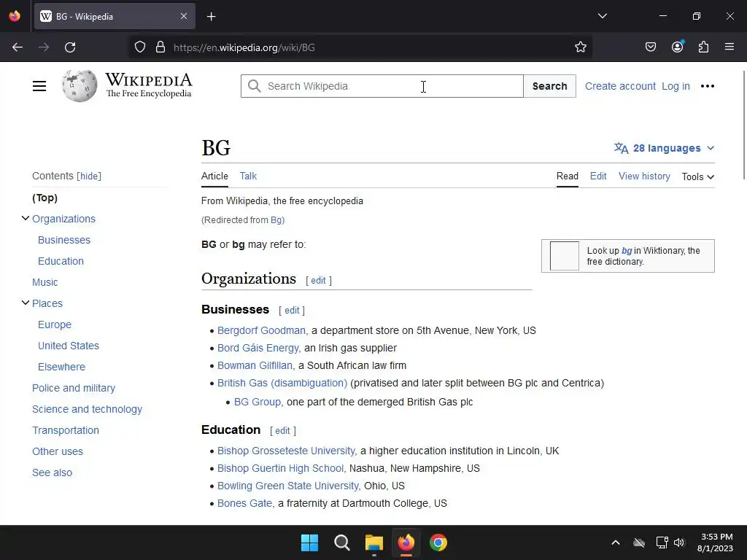The width and height of the screenshot is (747, 560).
Task: Click the Firefox taskbar icon
Action: 406,542
